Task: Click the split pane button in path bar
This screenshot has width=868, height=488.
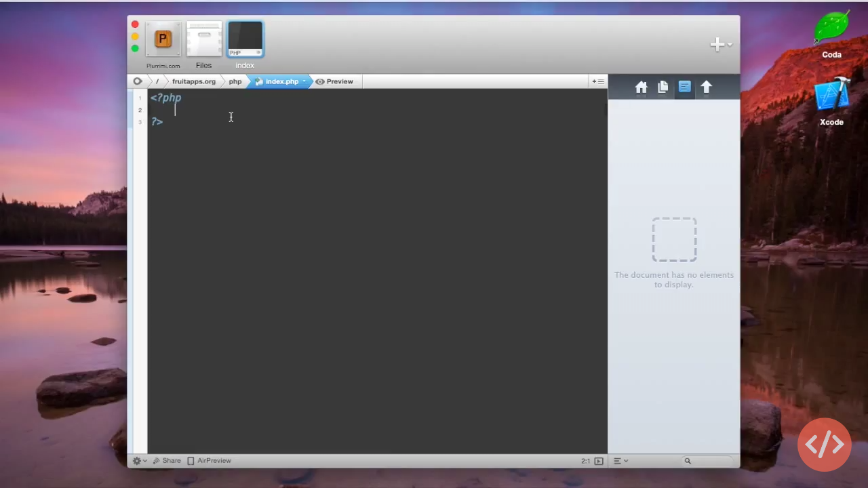Action: (597, 81)
